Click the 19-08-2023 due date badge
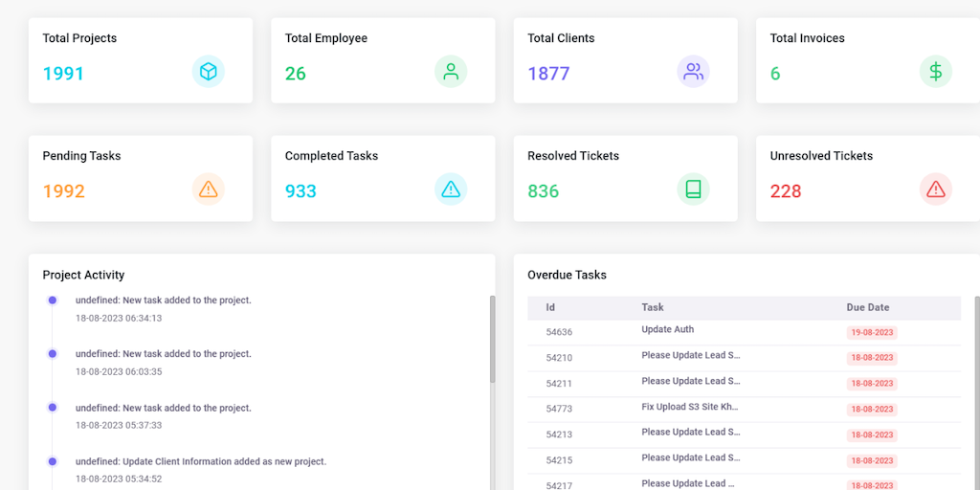The width and height of the screenshot is (980, 490). click(x=871, y=333)
